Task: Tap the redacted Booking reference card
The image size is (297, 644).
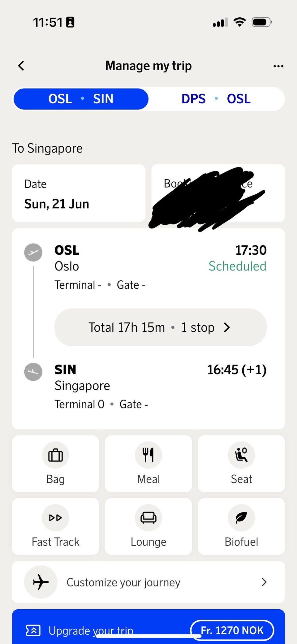Action: pos(218,193)
